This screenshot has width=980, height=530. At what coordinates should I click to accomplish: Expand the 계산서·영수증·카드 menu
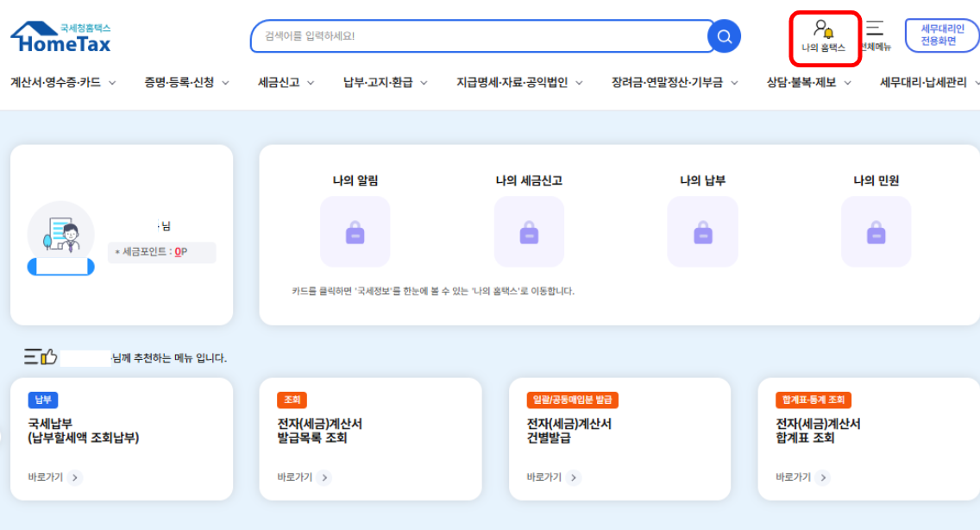pos(63,83)
